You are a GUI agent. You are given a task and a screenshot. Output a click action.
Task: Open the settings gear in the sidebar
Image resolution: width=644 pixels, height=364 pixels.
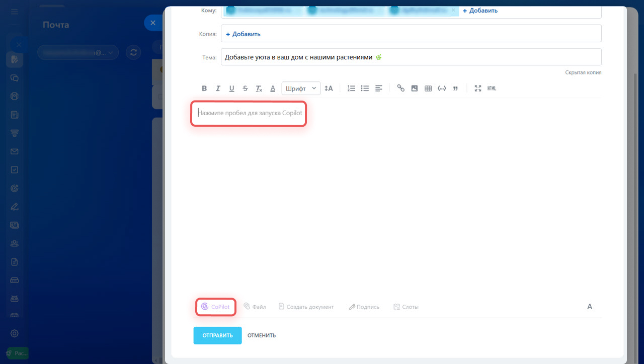pyautogui.click(x=15, y=333)
